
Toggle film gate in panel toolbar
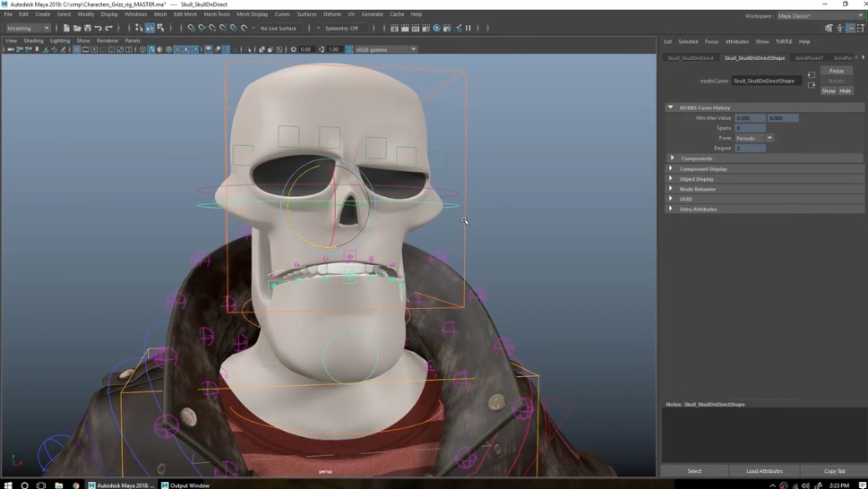coord(85,49)
